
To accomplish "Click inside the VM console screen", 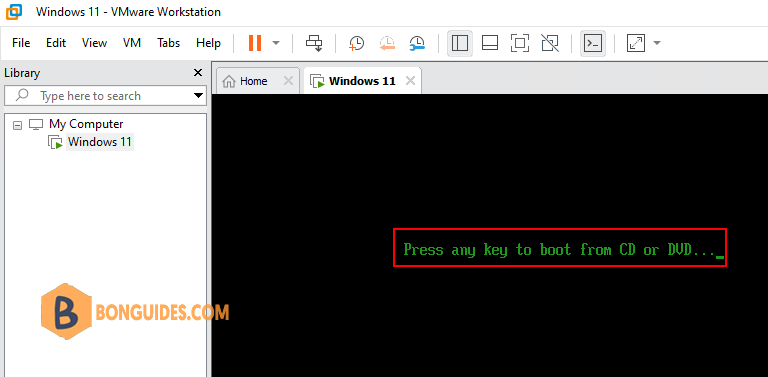I will pyautogui.click(x=490, y=235).
